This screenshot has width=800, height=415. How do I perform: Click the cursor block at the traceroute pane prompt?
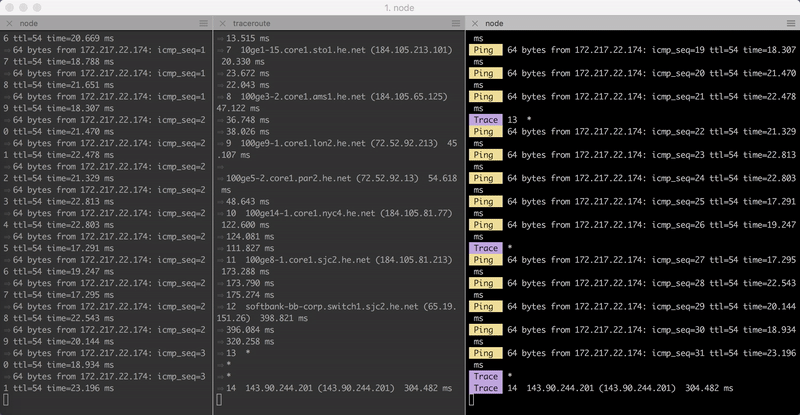(219, 400)
